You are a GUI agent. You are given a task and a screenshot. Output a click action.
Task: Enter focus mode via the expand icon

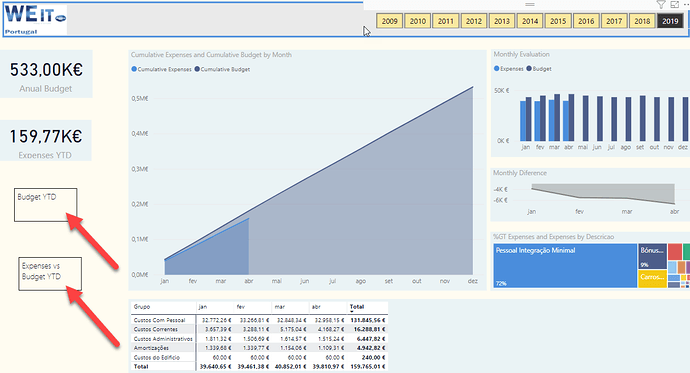674,4
